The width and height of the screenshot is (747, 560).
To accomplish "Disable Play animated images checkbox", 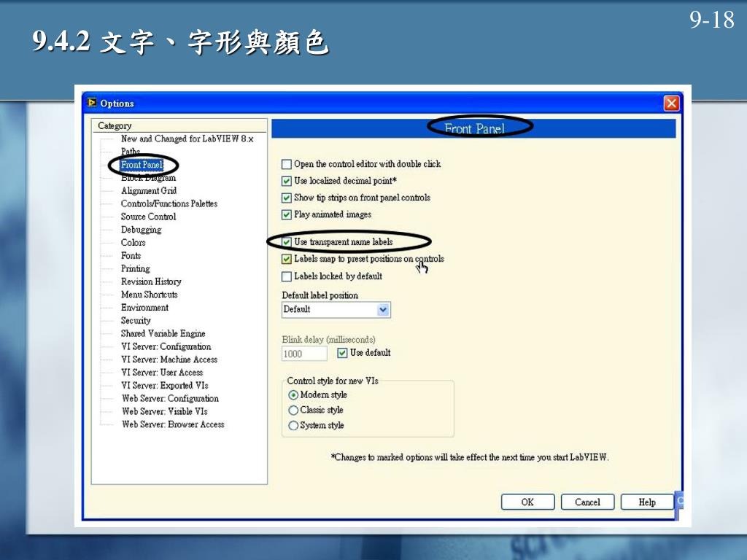I will [286, 215].
